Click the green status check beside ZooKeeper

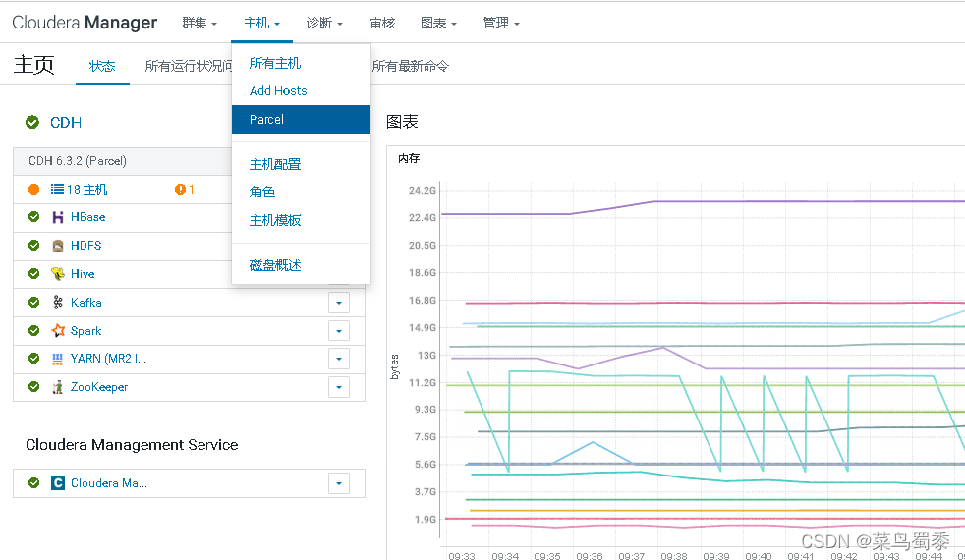(x=33, y=386)
